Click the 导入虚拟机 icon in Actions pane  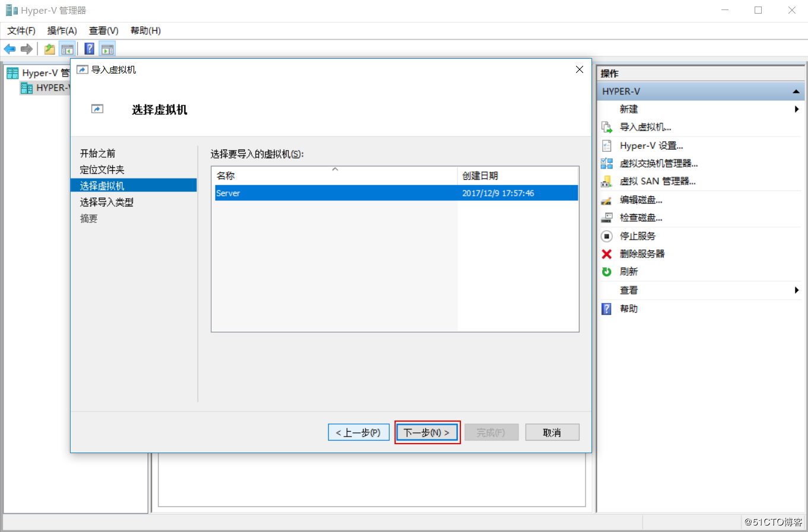point(607,126)
